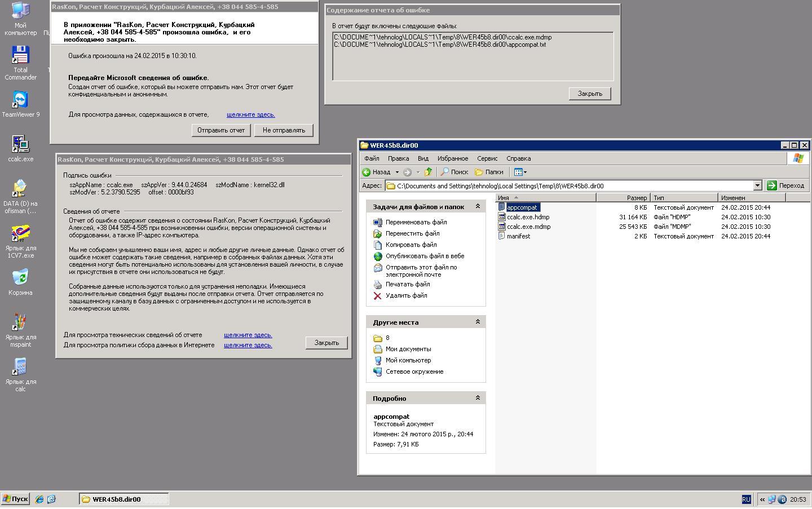Click Не отправлять button

click(284, 130)
